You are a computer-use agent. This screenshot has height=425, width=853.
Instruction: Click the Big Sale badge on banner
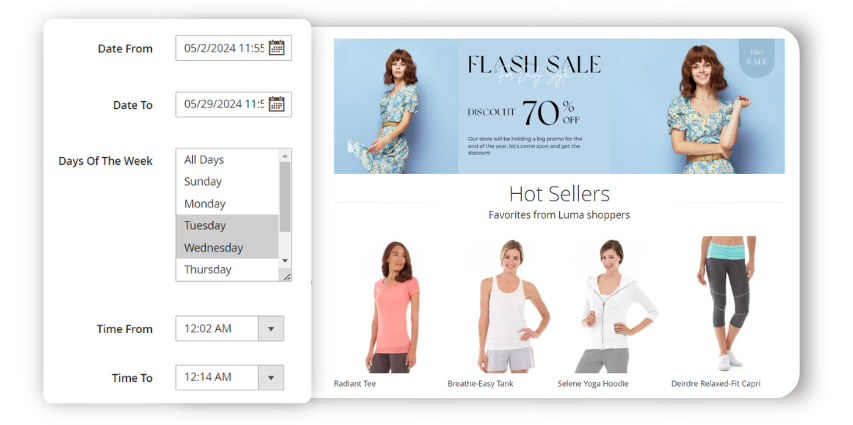(x=756, y=58)
